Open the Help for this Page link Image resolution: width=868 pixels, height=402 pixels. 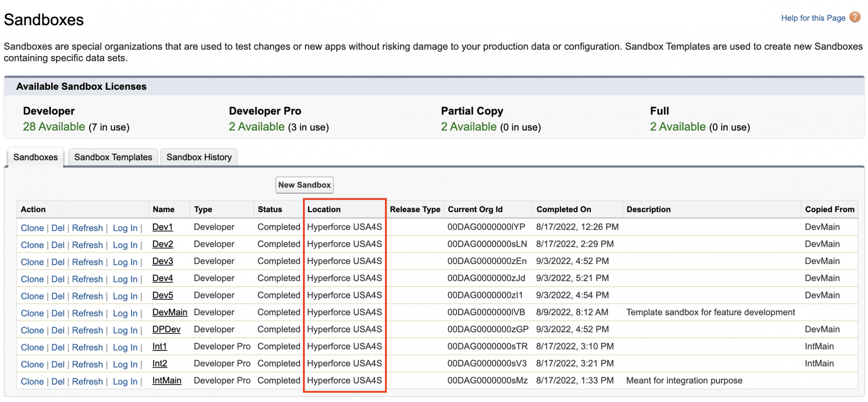point(813,18)
